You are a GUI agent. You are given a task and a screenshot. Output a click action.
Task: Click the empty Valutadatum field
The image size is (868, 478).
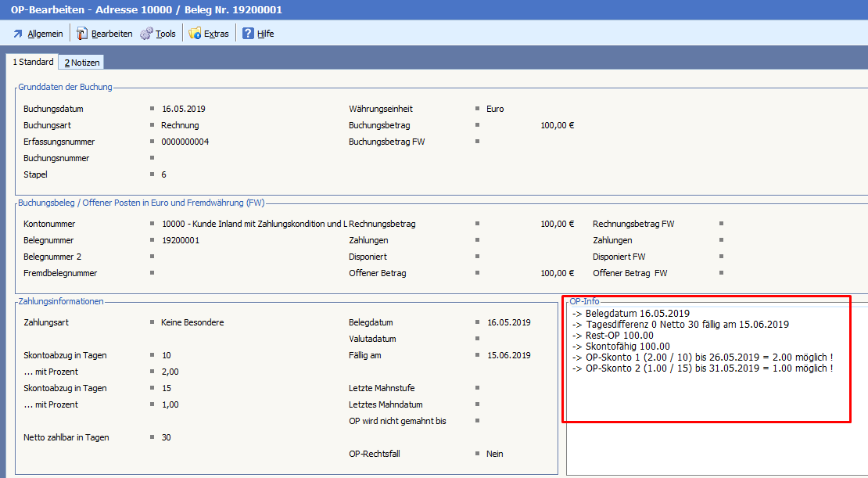[x=508, y=339]
